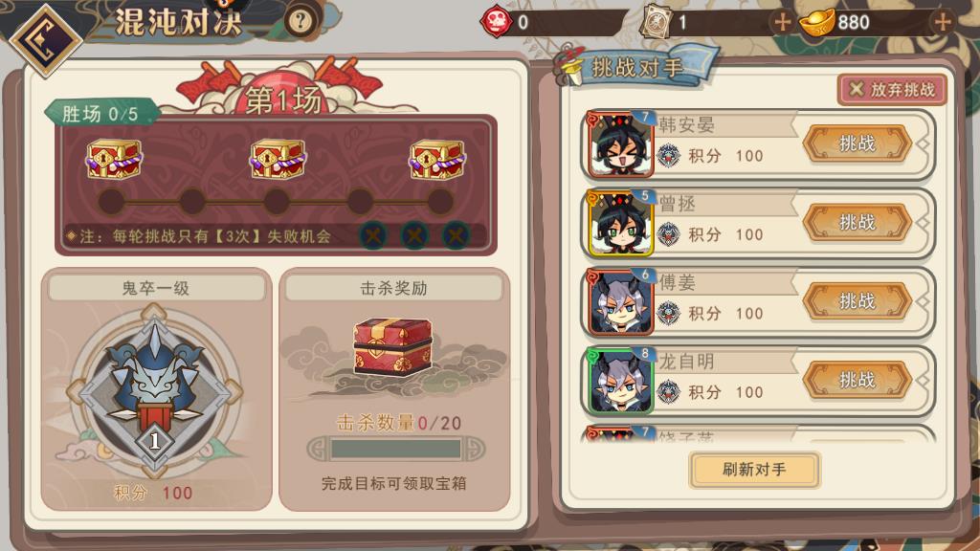
Task: Click the 鬼卒一级 rank badge emblem
Action: (154, 391)
